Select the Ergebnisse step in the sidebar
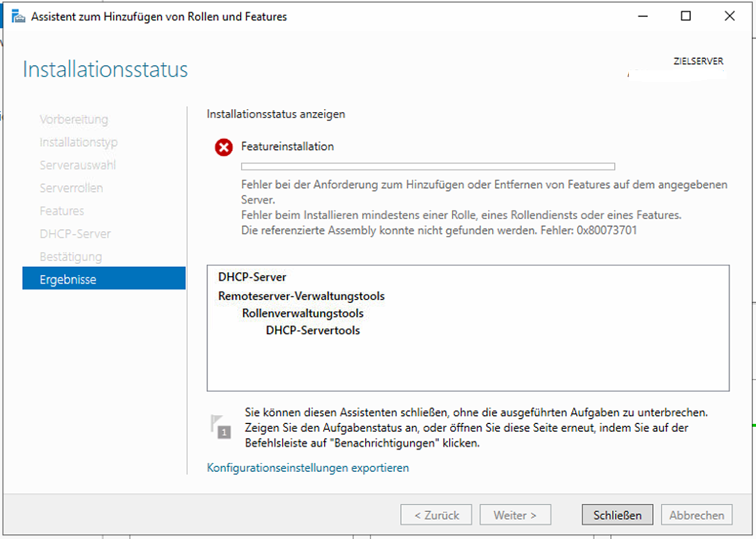The image size is (756, 539). [104, 279]
